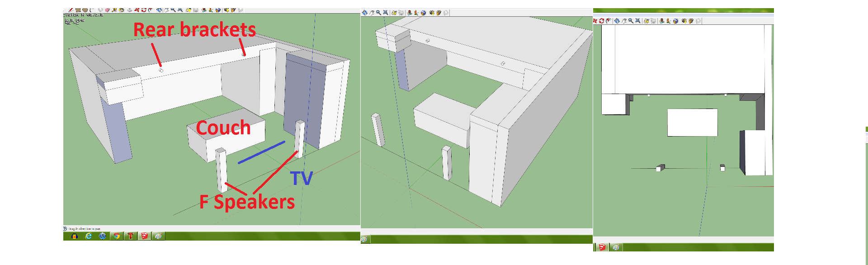Select the Rectangle tool in left window
Screen dimensions: 868x265
pos(78,10)
